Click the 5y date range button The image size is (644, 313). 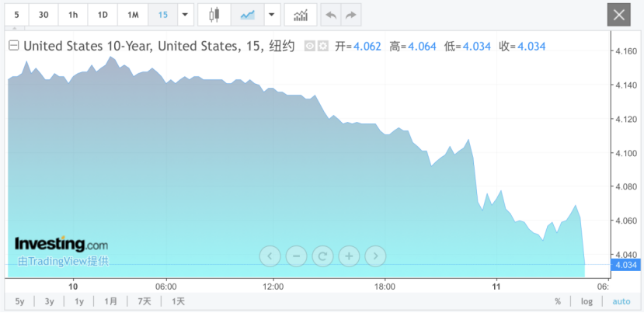coord(19,301)
